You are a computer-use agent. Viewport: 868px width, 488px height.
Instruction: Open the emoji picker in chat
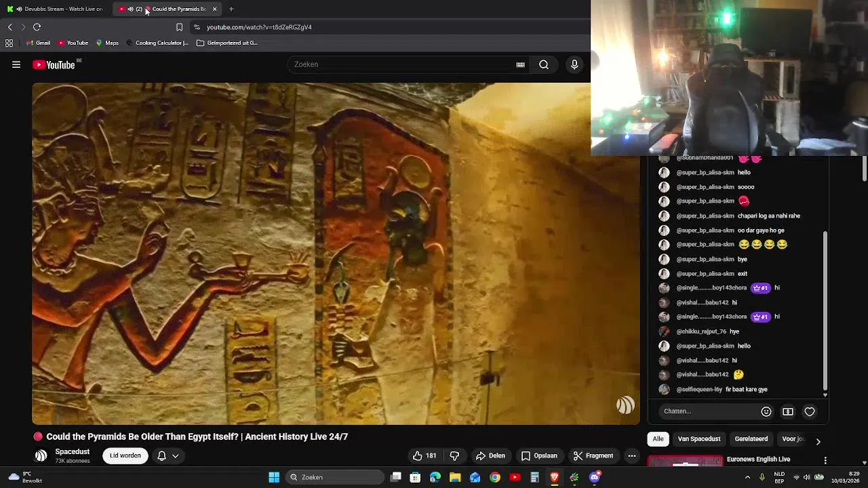pos(766,411)
